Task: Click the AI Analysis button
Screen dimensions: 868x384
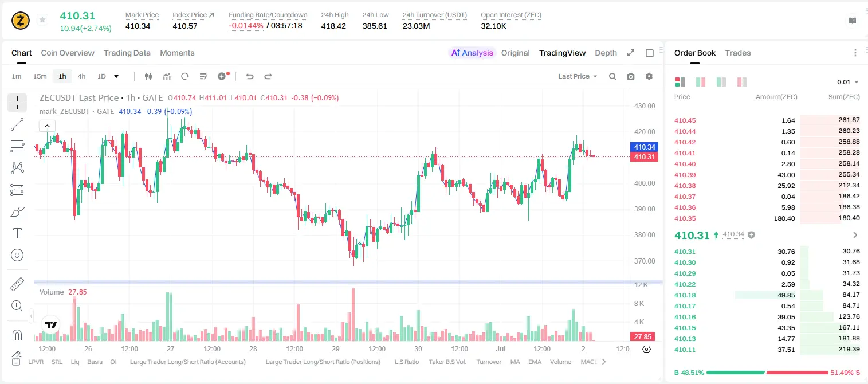Action: pyautogui.click(x=472, y=53)
